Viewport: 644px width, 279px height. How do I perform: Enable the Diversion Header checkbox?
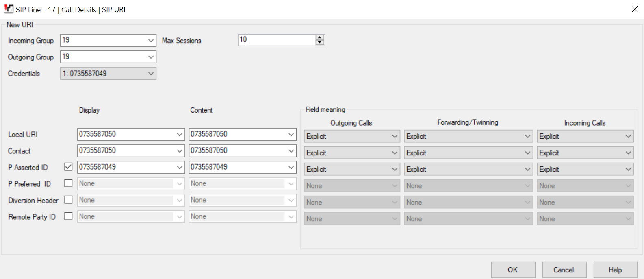68,200
